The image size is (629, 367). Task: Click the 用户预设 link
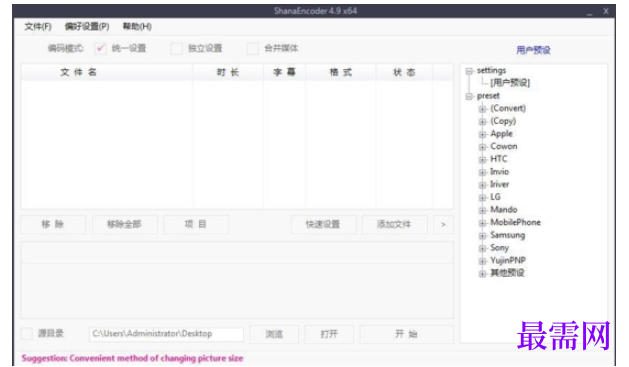point(533,50)
